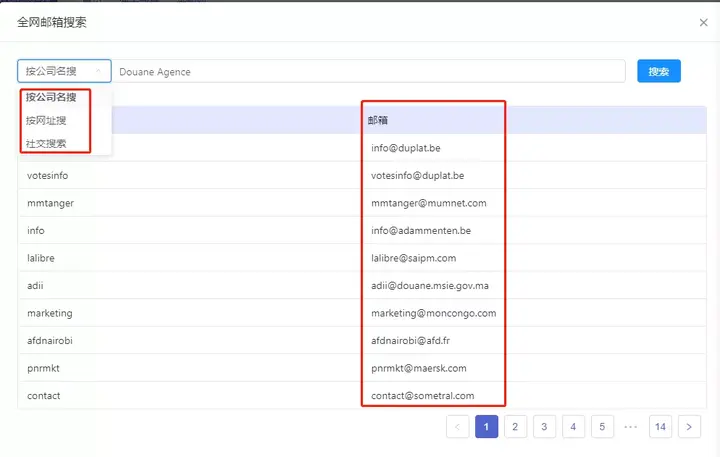Click email info@duplat.be
The image size is (720, 457).
[x=406, y=148]
